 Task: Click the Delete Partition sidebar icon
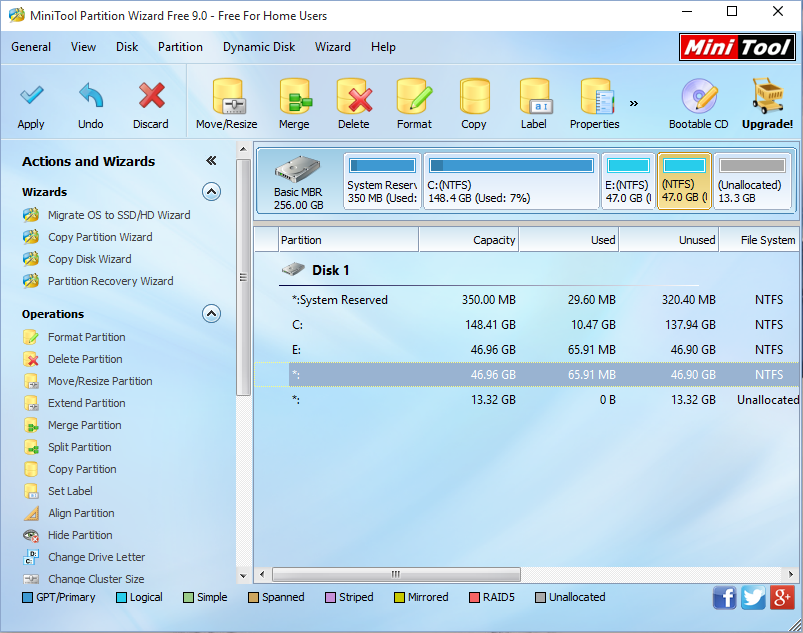tap(31, 359)
